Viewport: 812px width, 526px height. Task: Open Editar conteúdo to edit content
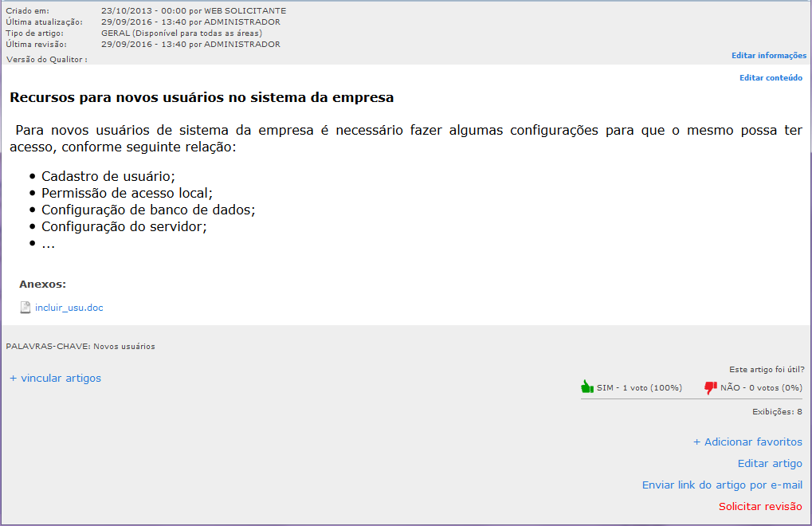click(x=771, y=78)
